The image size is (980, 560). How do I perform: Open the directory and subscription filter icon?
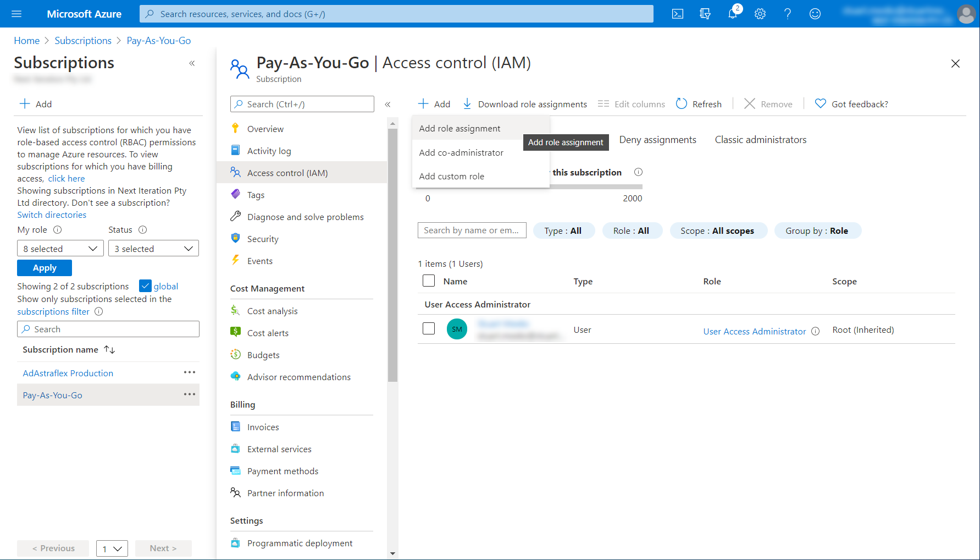coord(705,14)
